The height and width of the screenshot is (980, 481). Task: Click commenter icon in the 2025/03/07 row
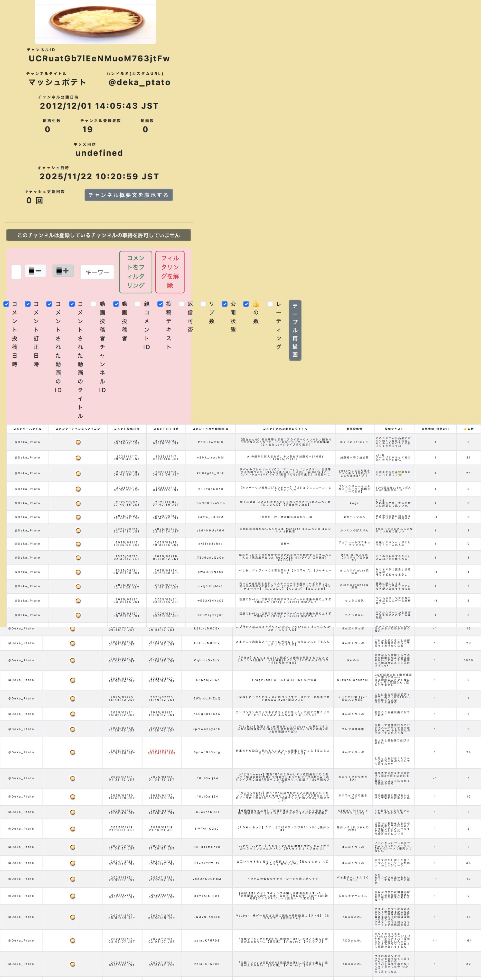(x=73, y=680)
